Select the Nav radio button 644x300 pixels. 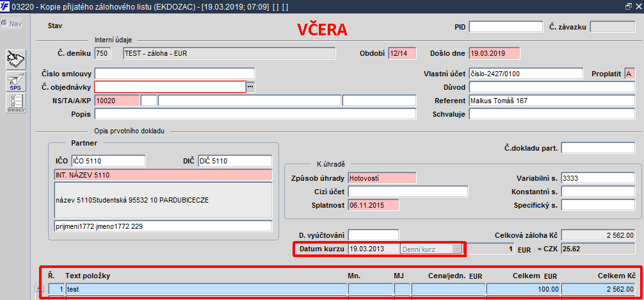(x=4, y=24)
